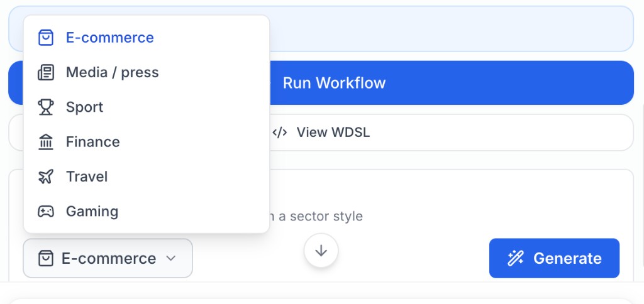Click the newspaper icon beside Media / press

click(x=45, y=73)
